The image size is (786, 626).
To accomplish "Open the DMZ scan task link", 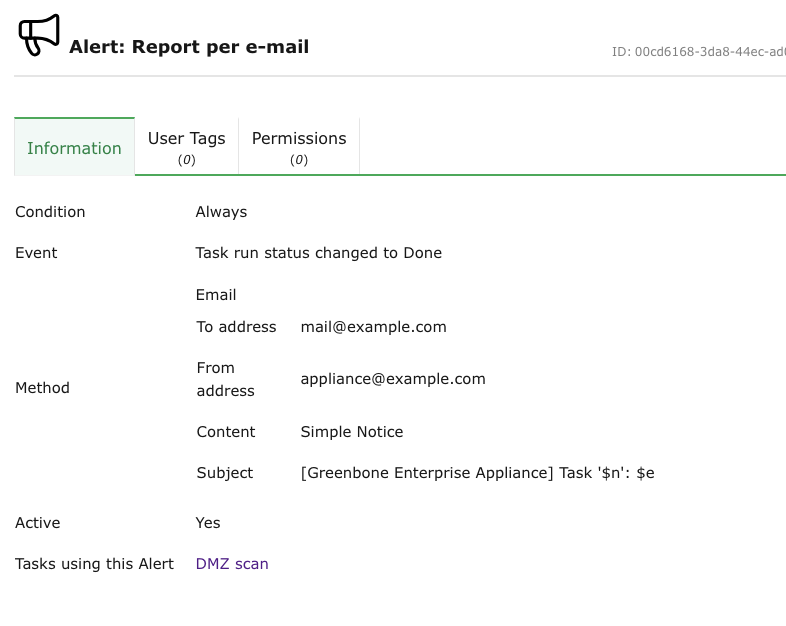I will tap(232, 564).
